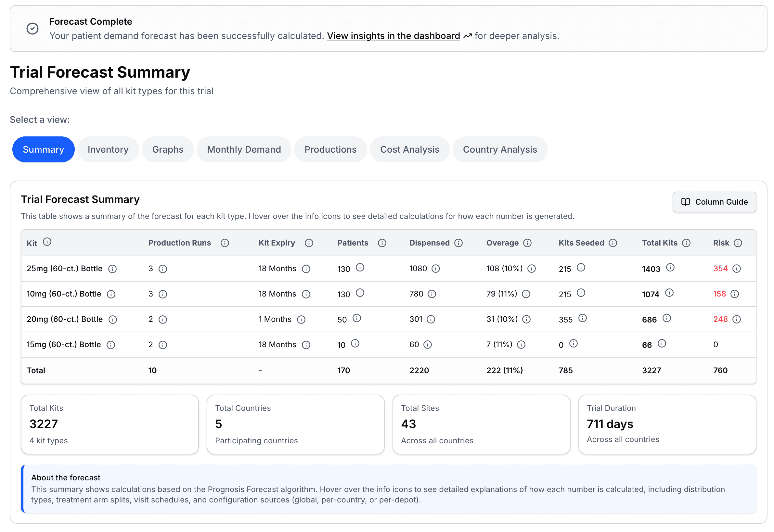This screenshot has width=774, height=532.
Task: Open the Graphs view tab
Action: (x=168, y=150)
